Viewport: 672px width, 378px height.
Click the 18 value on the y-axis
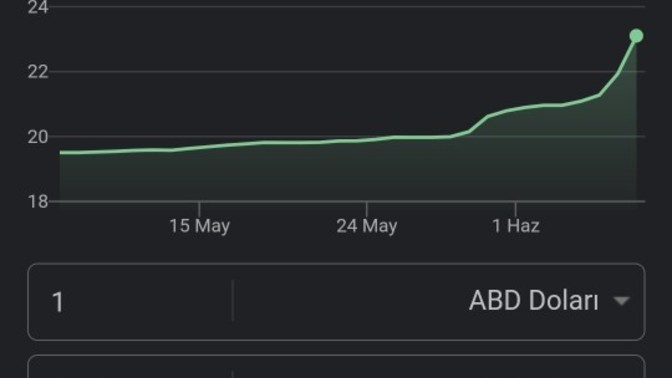click(38, 202)
